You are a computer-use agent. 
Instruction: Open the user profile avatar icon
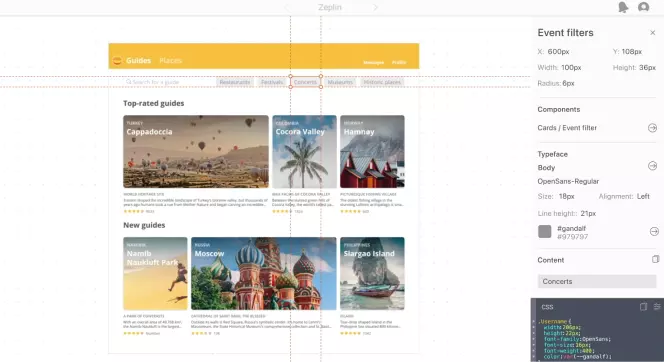point(643,7)
